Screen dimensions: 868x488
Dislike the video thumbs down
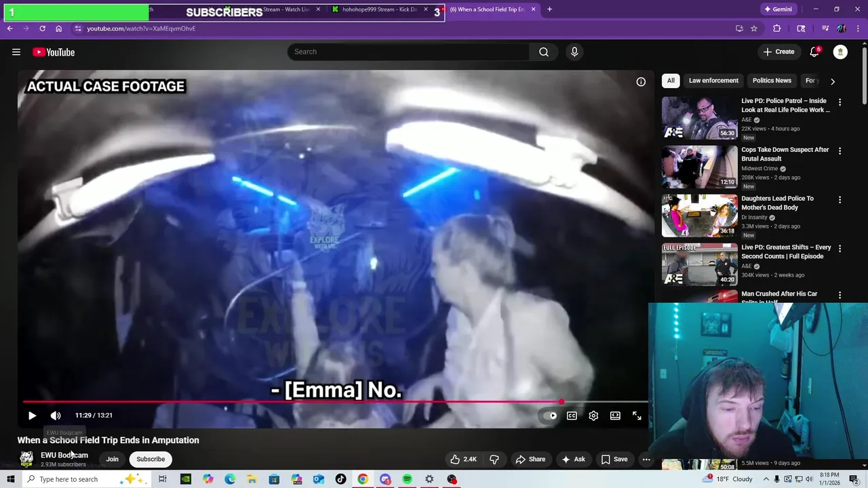(x=494, y=459)
